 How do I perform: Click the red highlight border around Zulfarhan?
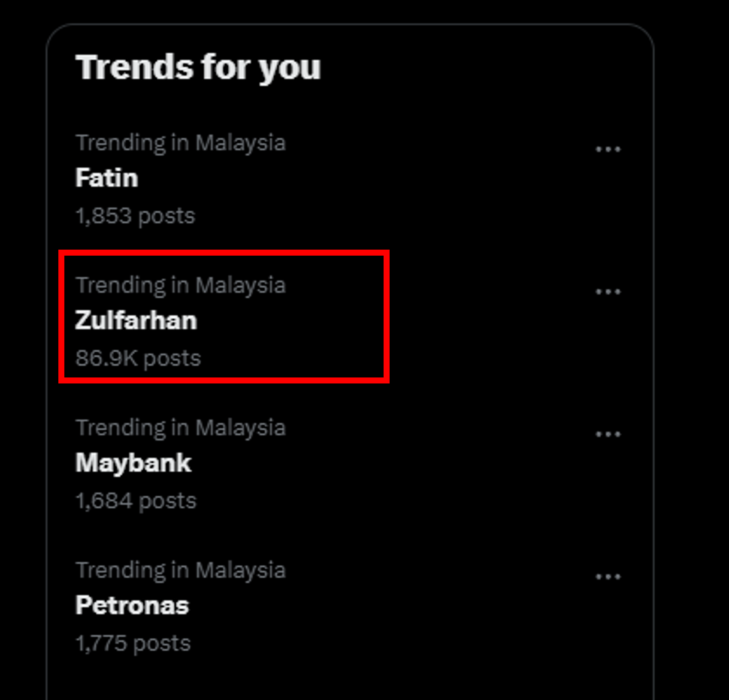click(223, 253)
